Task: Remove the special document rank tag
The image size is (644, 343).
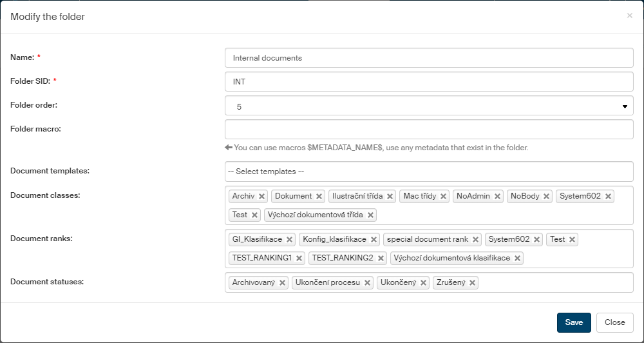Action: (x=475, y=240)
